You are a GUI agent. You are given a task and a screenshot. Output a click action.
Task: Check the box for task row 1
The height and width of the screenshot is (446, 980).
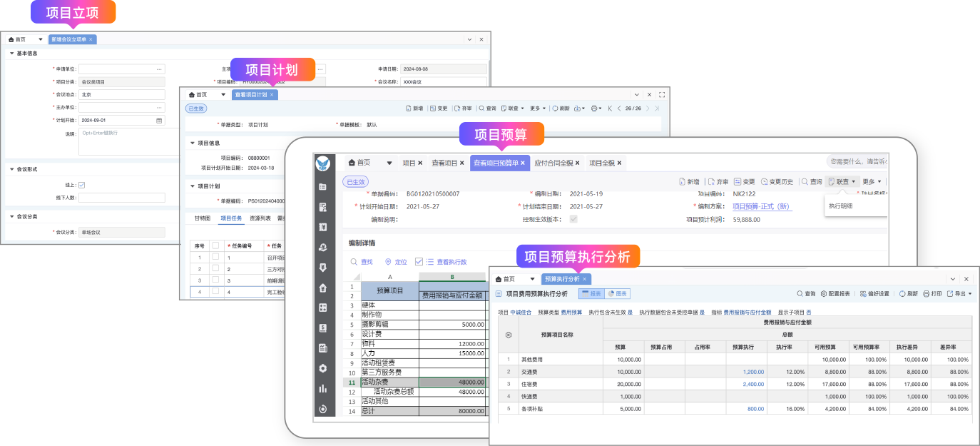215,257
